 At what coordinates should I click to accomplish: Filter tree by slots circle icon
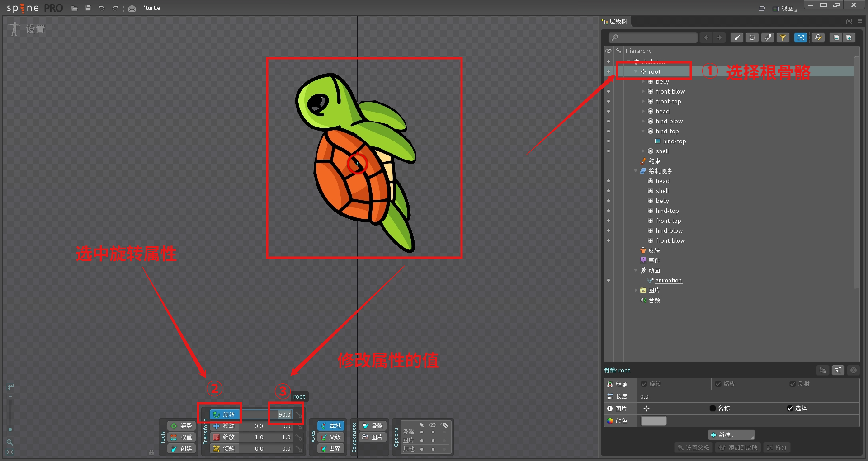(752, 38)
